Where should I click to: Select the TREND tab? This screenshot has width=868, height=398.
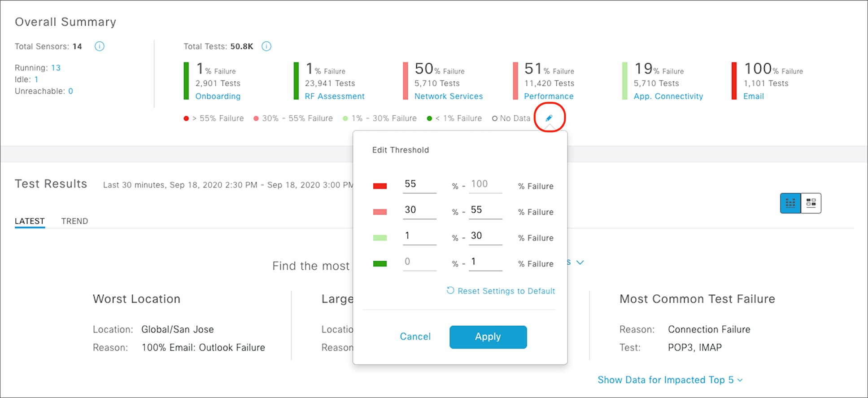pyautogui.click(x=74, y=221)
